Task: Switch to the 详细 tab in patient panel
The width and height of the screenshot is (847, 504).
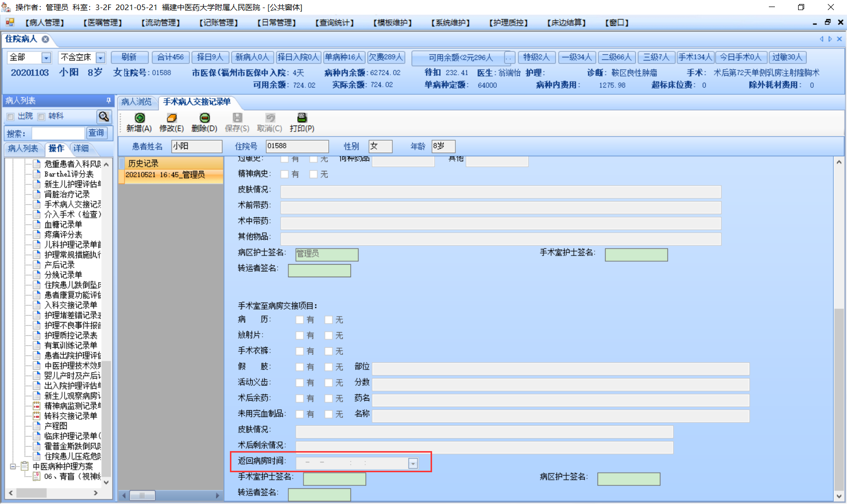Action: coord(81,148)
